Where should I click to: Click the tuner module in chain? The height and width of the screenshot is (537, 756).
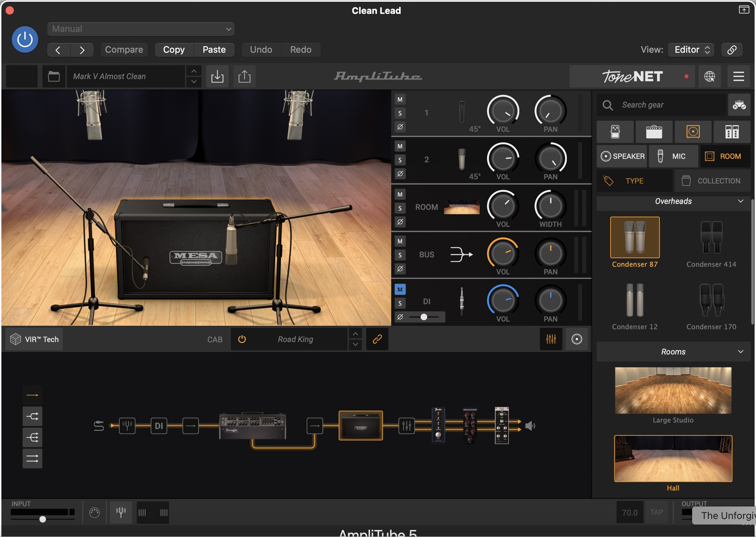[x=127, y=426]
